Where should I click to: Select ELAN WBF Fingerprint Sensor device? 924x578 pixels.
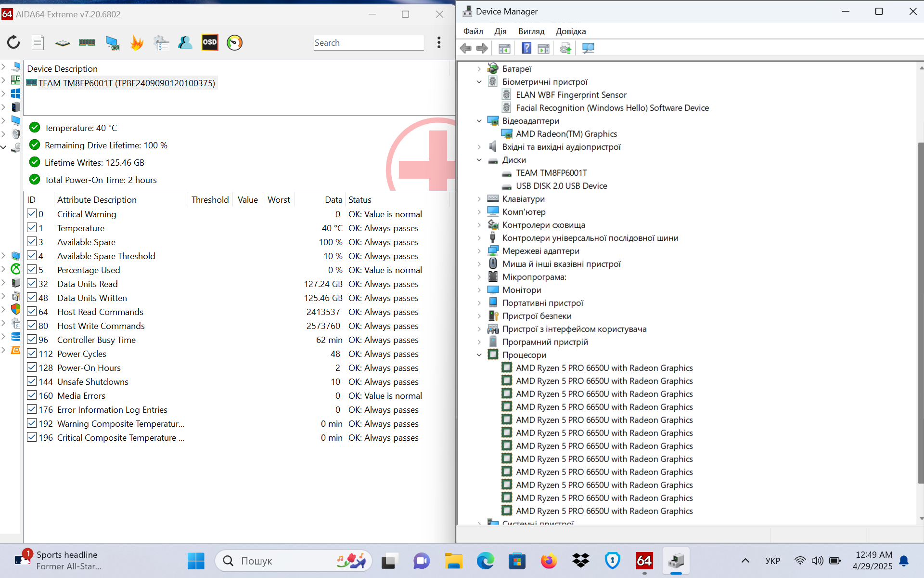pos(571,95)
